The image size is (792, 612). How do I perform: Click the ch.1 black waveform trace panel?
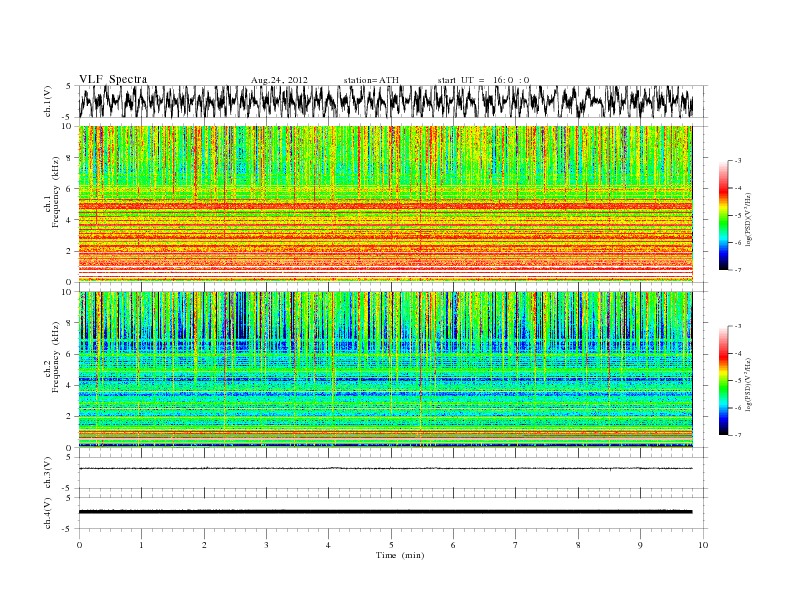[x=392, y=101]
